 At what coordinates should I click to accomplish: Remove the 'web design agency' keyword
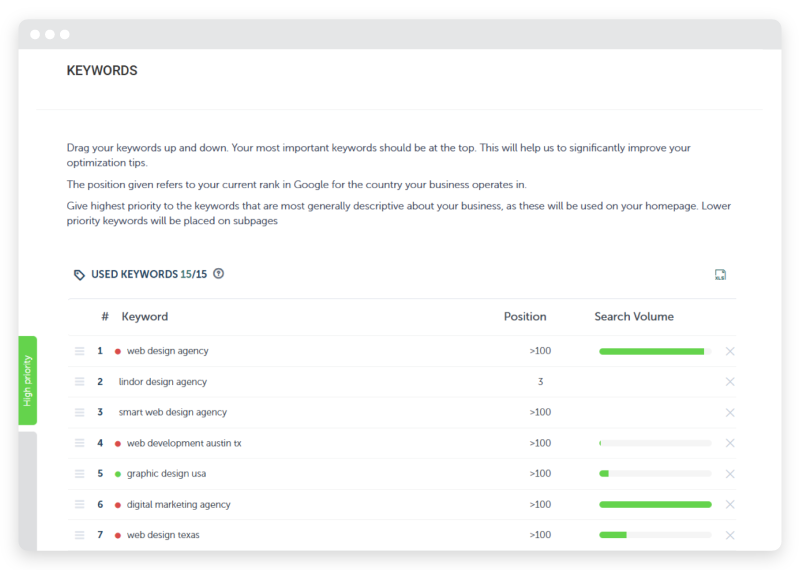[730, 351]
